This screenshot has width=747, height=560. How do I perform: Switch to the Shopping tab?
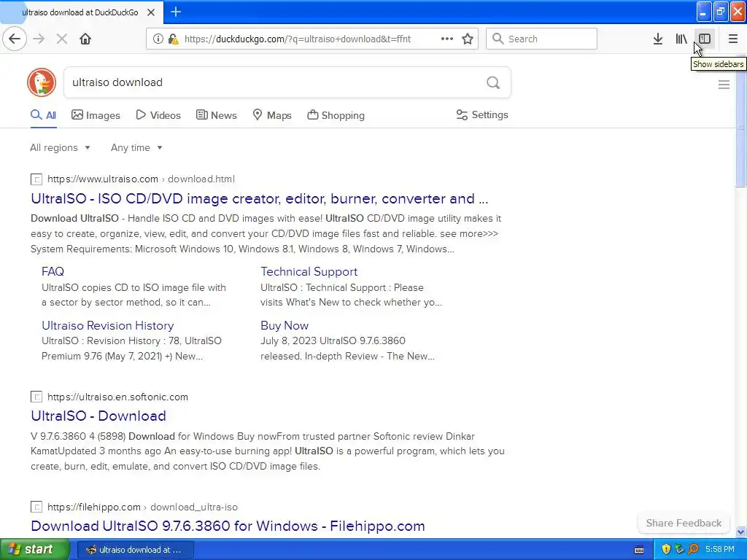(x=336, y=115)
